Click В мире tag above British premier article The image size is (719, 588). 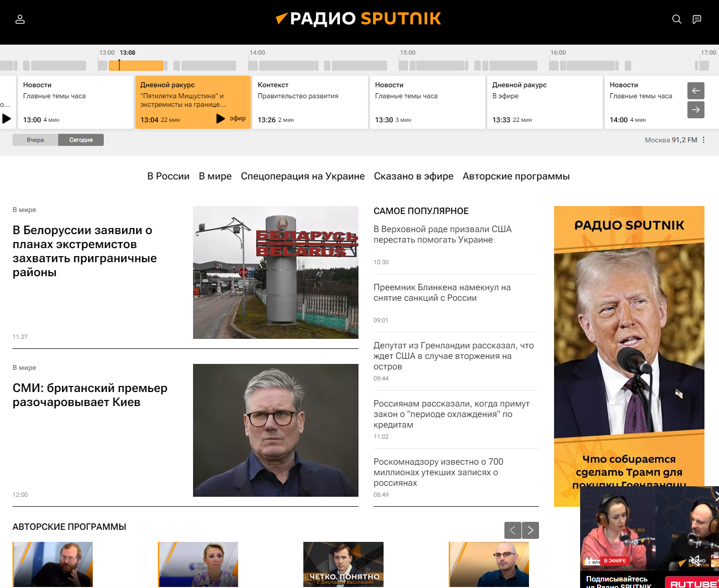click(x=24, y=367)
